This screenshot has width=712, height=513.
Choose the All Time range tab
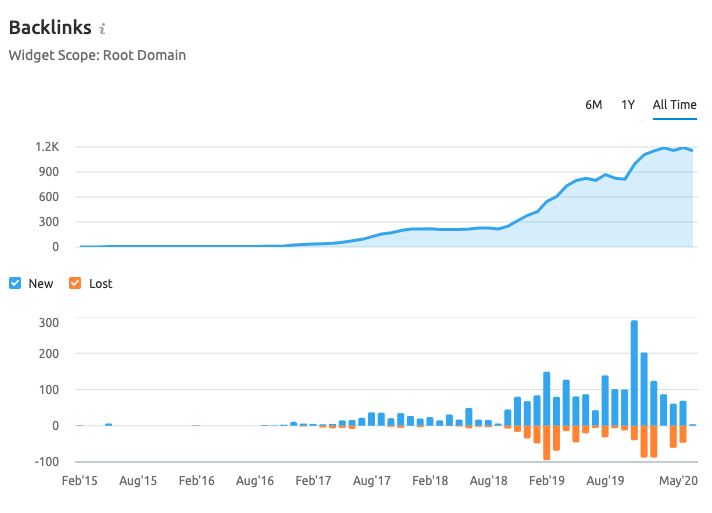pos(674,105)
